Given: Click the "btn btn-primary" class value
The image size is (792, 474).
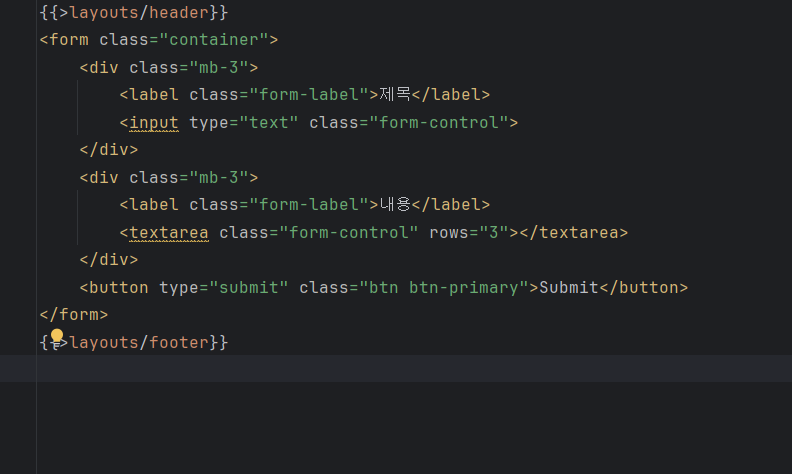Looking at the screenshot, I should pos(444,288).
